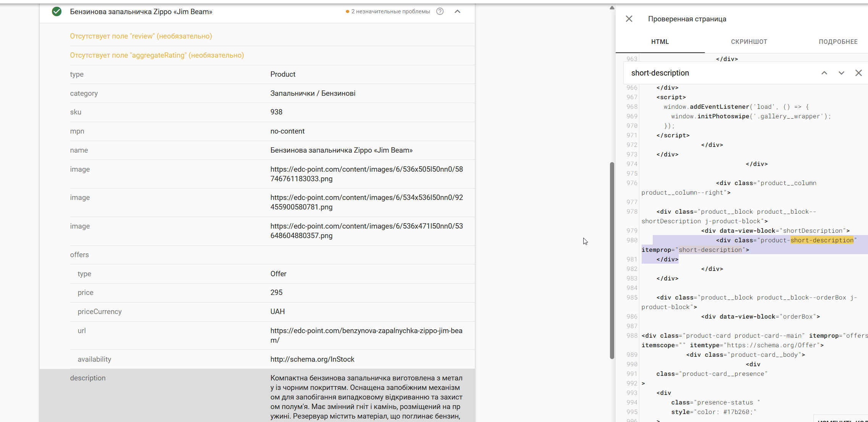Click the green valid checkmark icon
The width and height of the screenshot is (868, 422).
point(56,11)
